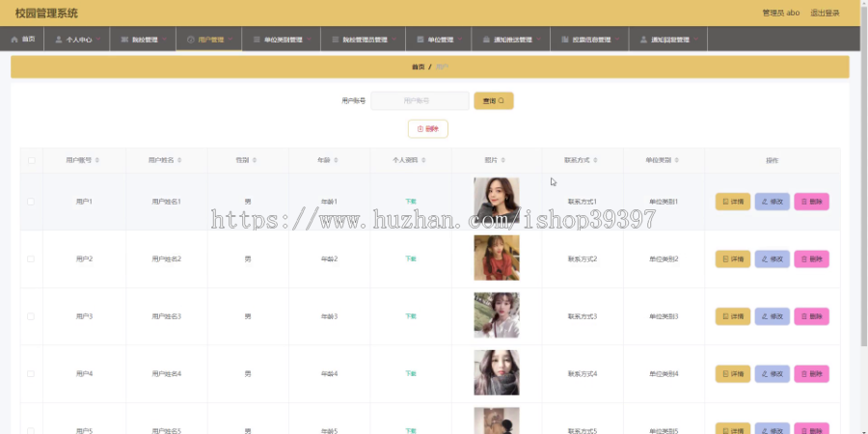Screen dimensions: 868x434
Task: Expand the chevron beside 投票信息管理
Action: [616, 40]
